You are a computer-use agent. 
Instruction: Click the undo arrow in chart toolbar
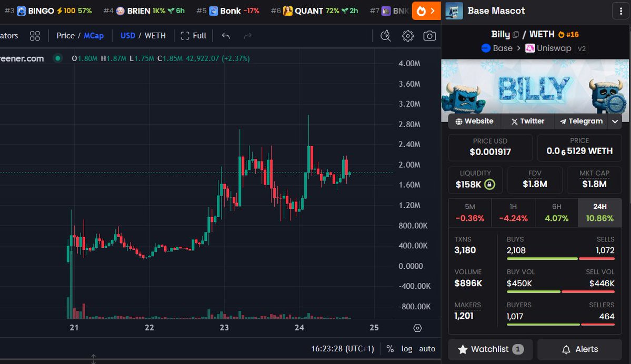tap(226, 36)
